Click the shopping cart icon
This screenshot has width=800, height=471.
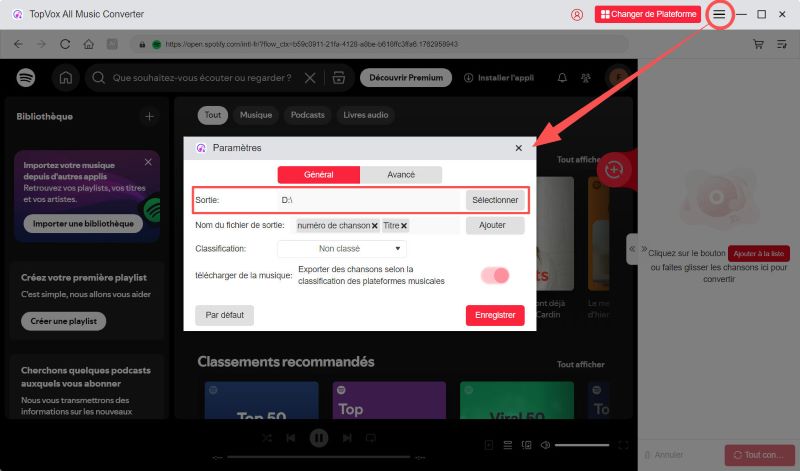pyautogui.click(x=758, y=44)
